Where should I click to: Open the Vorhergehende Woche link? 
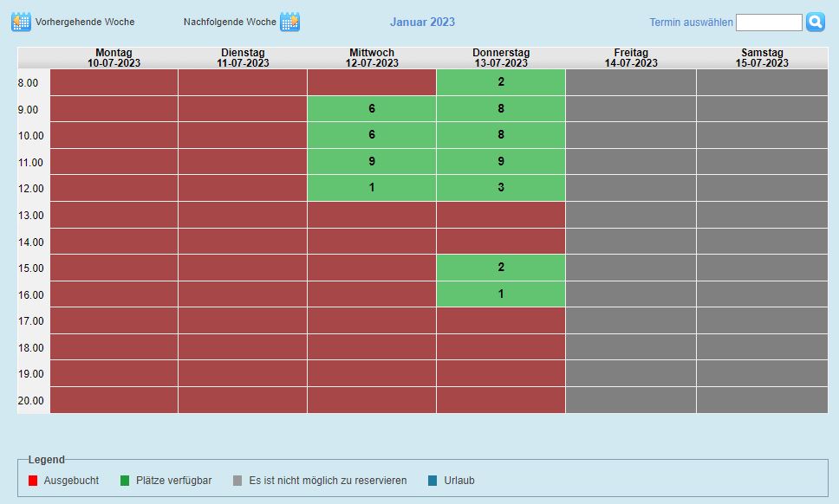[85, 22]
